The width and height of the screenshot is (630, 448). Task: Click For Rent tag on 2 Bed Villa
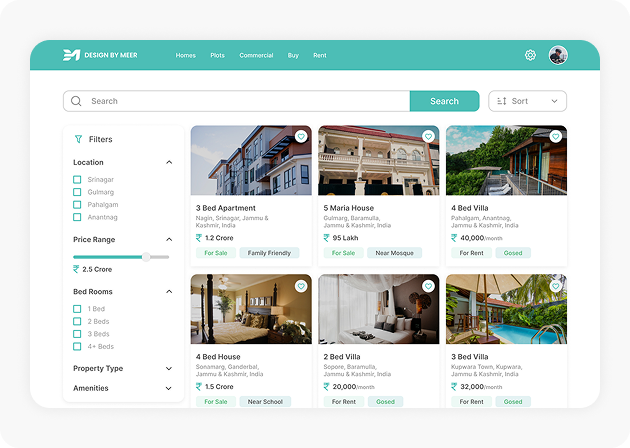tap(344, 401)
